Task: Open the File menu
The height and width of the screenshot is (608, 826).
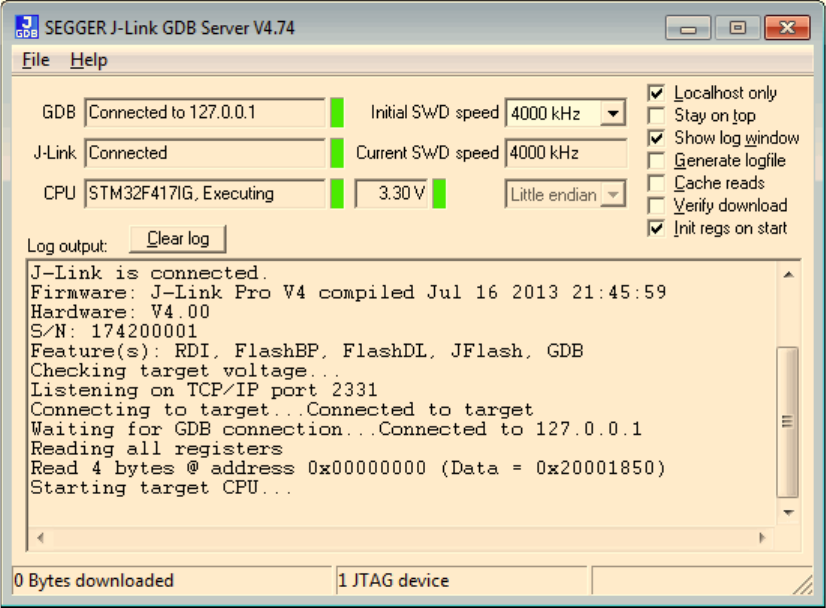Action: tap(36, 60)
